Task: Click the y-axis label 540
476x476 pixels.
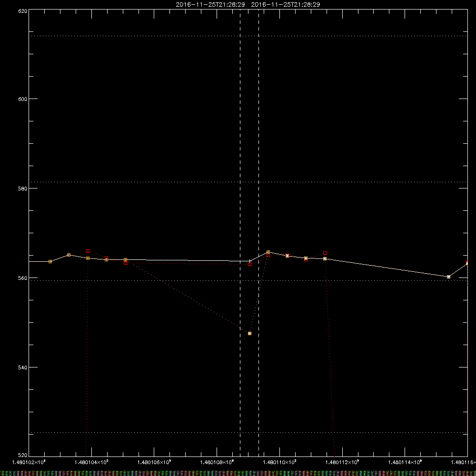Action: pos(23,367)
